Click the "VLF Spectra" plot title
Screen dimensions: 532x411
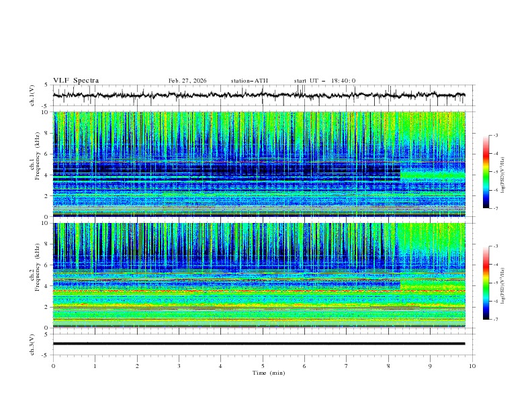76,81
